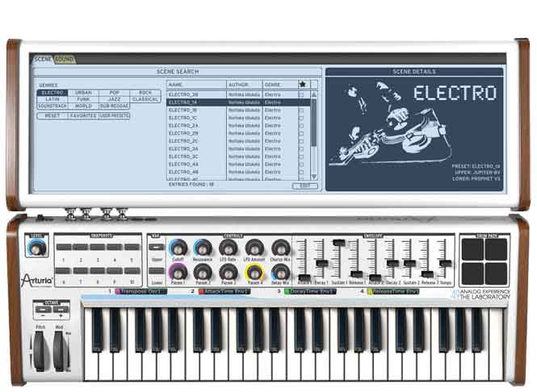
Task: Mark ELECTRO_2B as favorite
Action: pyautogui.click(x=301, y=133)
